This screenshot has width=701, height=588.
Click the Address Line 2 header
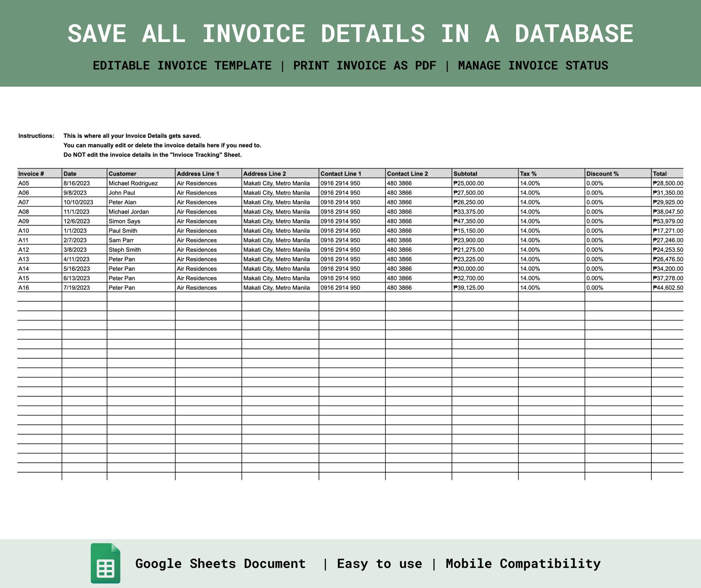pyautogui.click(x=280, y=173)
